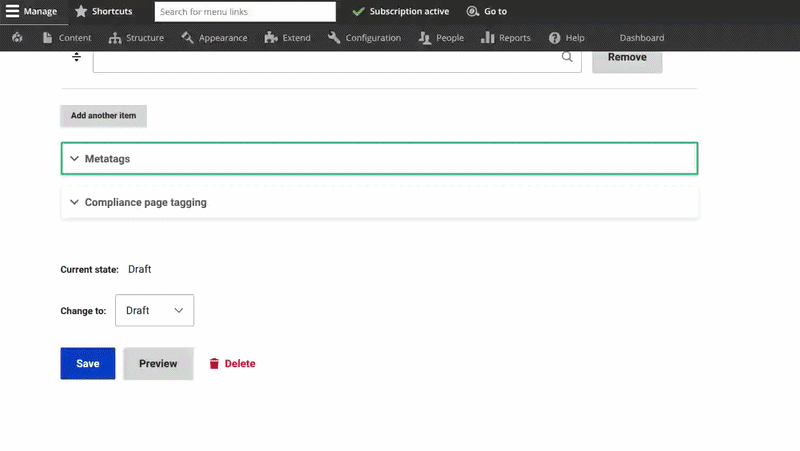Click the current state value Draft
Viewport: 800px width, 451px height.
pos(139,269)
